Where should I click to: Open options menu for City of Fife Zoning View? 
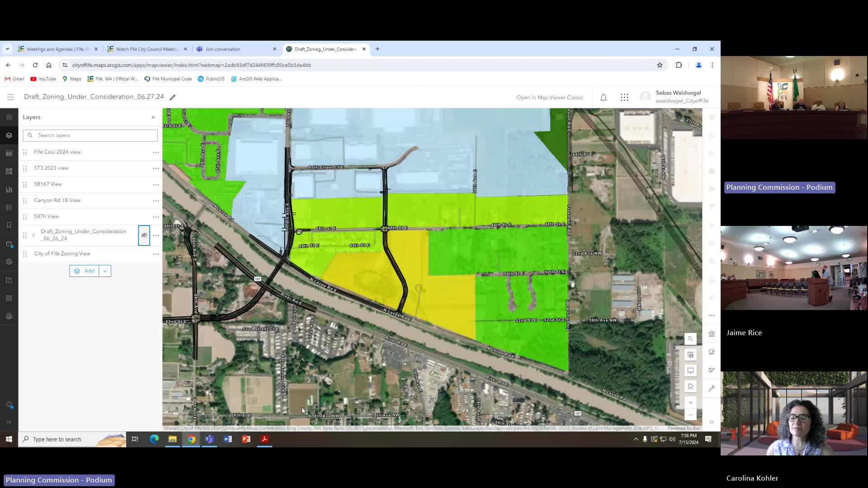point(156,254)
